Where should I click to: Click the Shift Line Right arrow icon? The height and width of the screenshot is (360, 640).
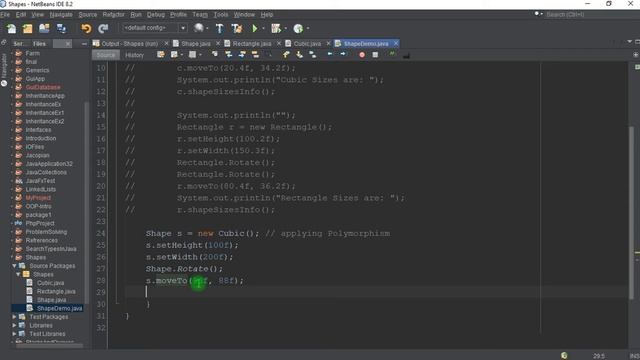click(343, 54)
